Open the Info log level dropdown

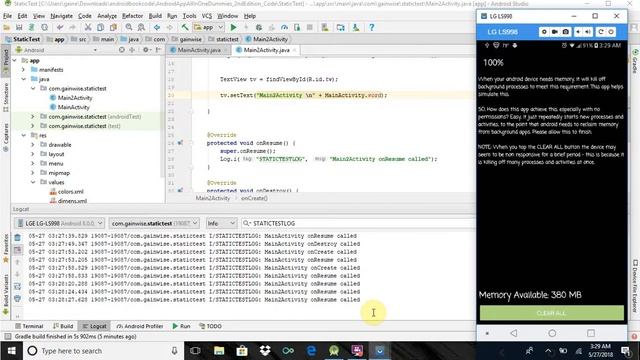point(221,223)
